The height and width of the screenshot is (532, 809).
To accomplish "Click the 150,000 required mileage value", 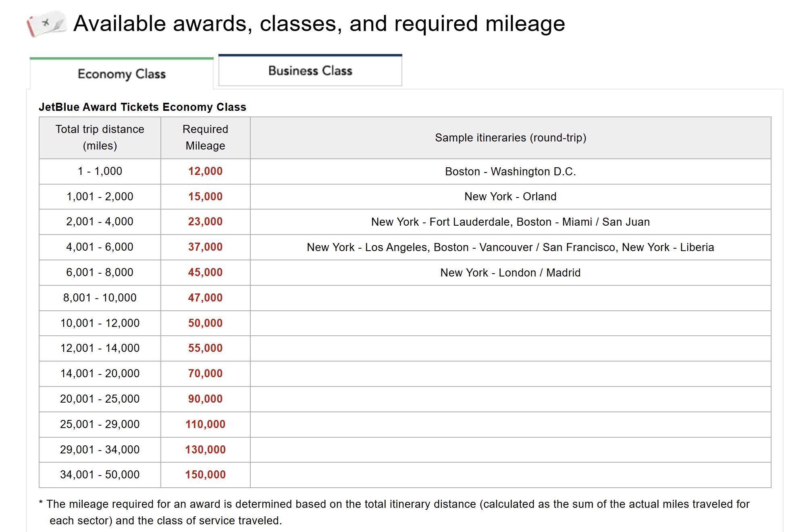I will 205,475.
